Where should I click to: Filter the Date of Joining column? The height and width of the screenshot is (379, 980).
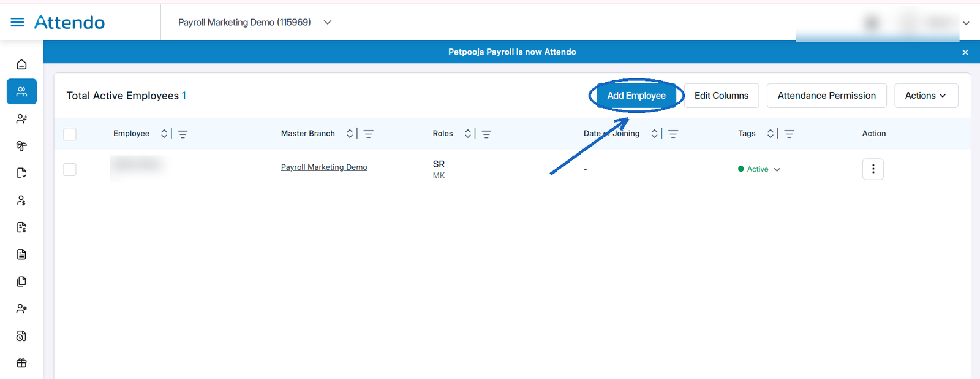(x=673, y=134)
